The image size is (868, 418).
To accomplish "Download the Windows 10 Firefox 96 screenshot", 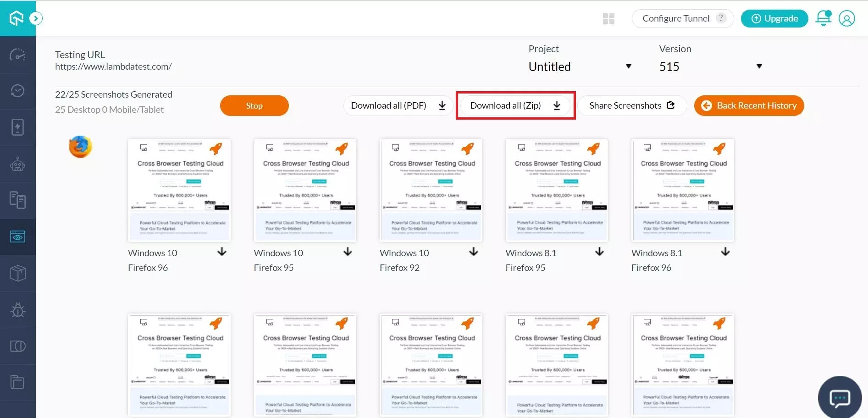I will point(222,252).
